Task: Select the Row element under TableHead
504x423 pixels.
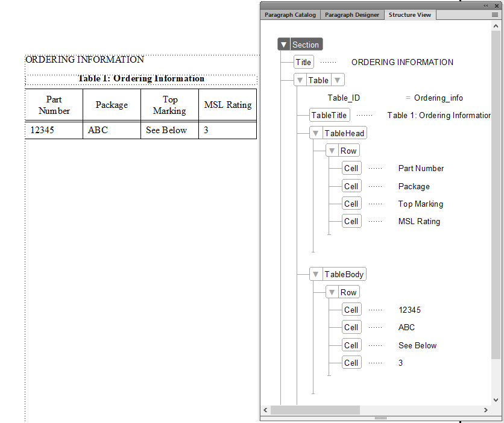Action: point(348,151)
